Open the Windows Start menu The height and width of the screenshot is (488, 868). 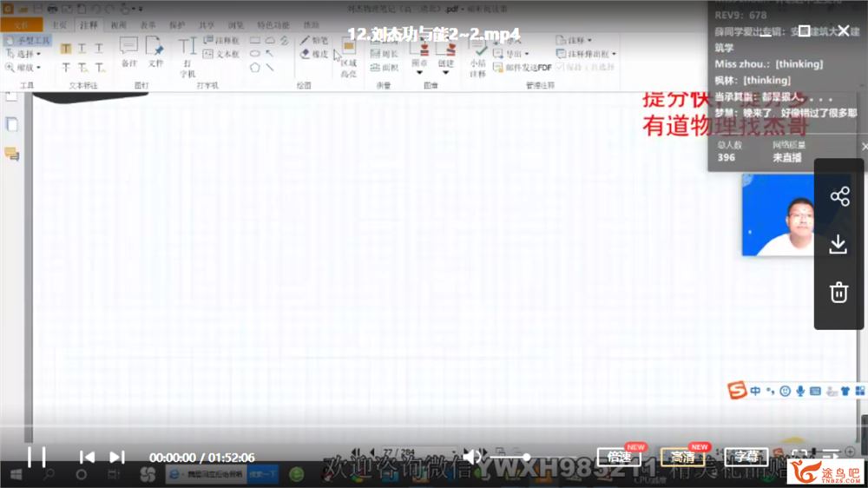pyautogui.click(x=16, y=475)
